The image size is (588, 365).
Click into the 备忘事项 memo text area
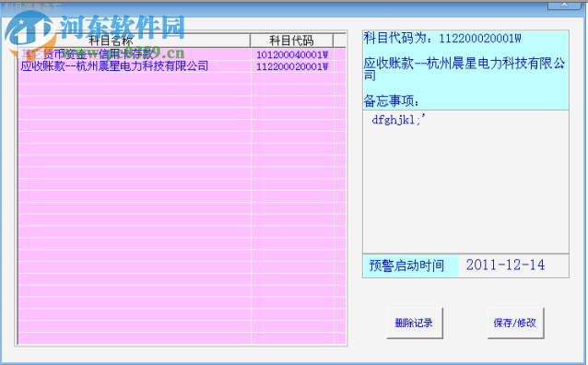(x=465, y=182)
